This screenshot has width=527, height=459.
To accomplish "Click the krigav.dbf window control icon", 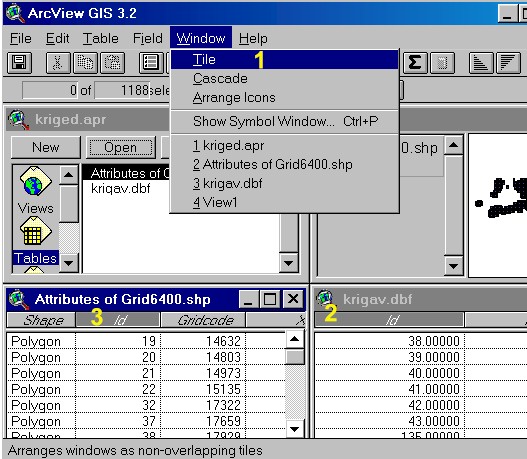I will [x=325, y=297].
